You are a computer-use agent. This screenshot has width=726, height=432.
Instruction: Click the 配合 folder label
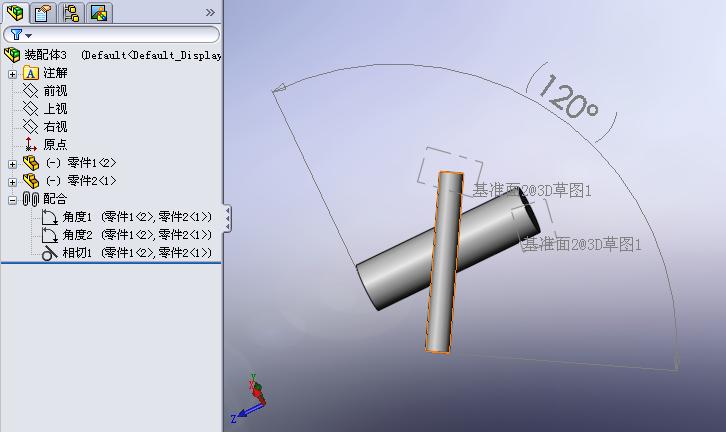pos(55,199)
